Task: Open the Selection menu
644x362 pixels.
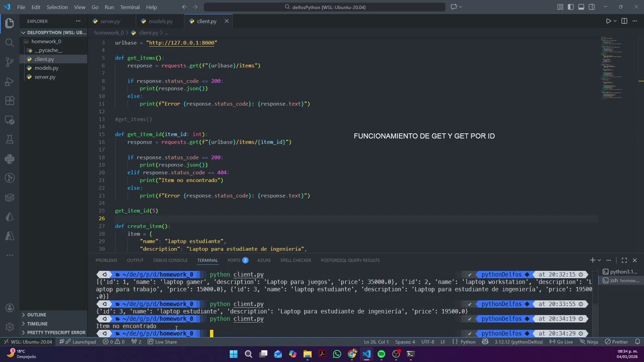Action: tap(57, 7)
